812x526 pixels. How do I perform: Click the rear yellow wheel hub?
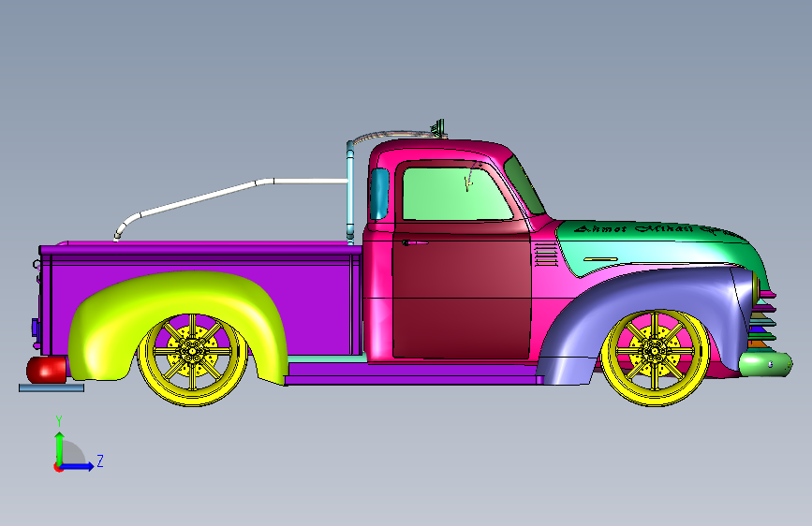click(x=192, y=352)
